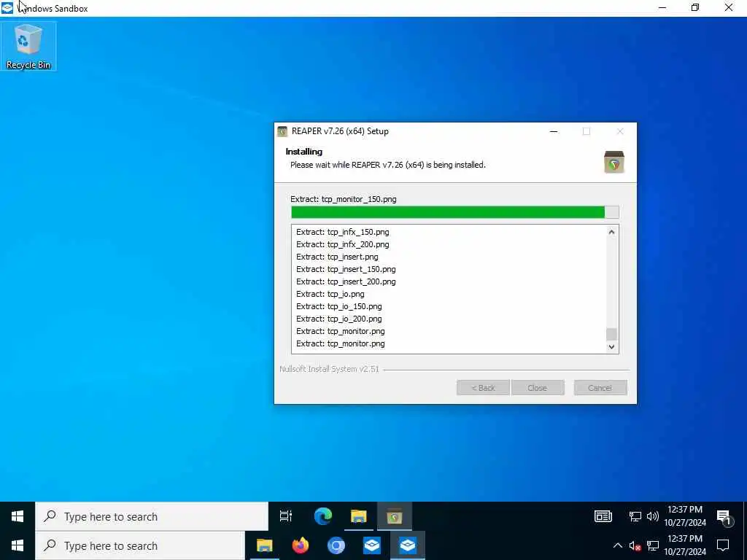The height and width of the screenshot is (560, 747).
Task: Open sandbox clock showing 12:37 PM
Action: pos(684,516)
